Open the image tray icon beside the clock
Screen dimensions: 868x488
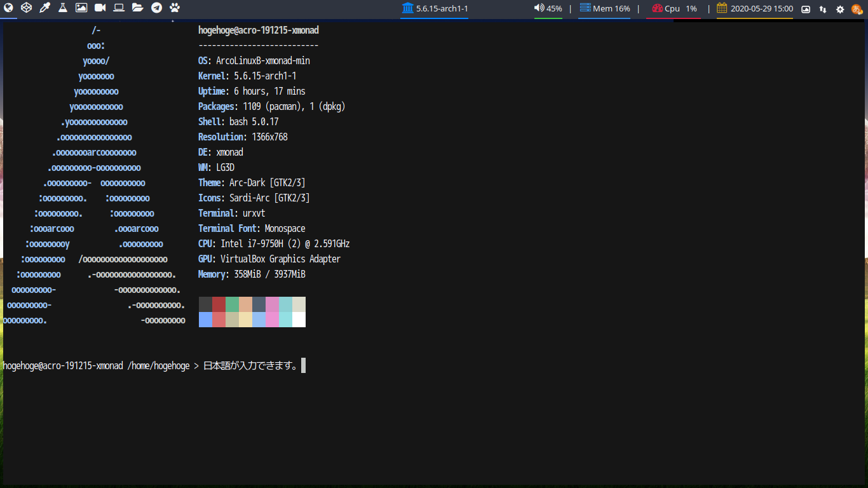[806, 9]
